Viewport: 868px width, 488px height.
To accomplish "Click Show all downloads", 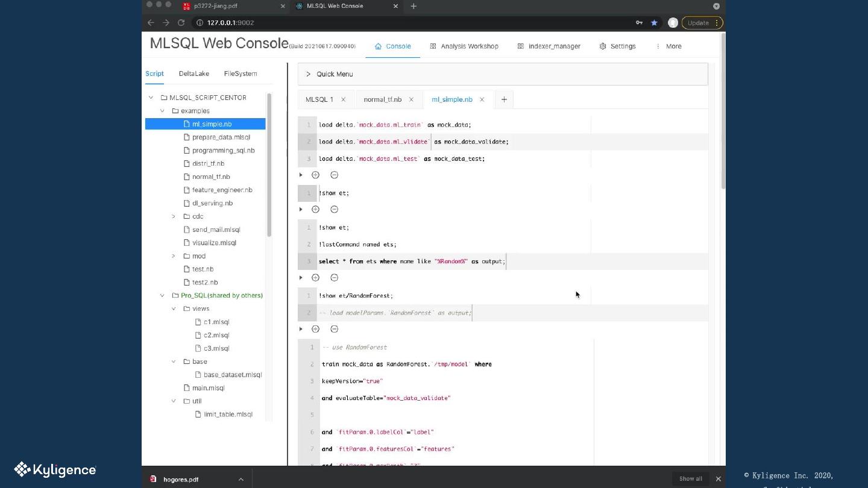I will (690, 479).
